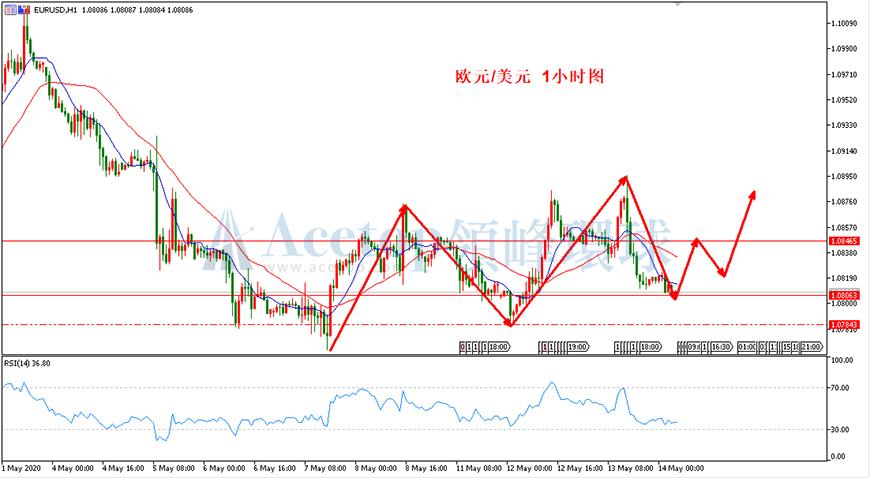Click the 12 May 00:00 time label
The image size is (870, 478).
[x=529, y=469]
